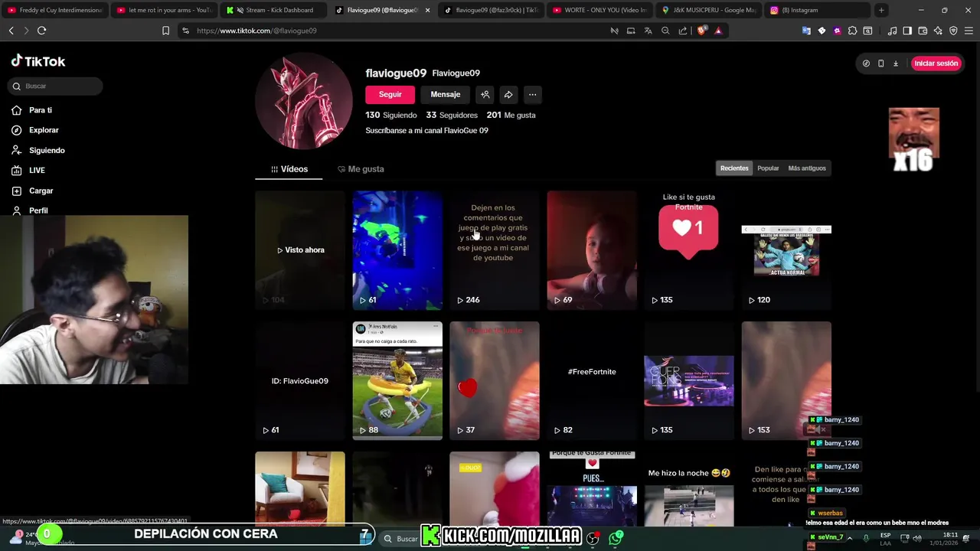Open the flaviogue09 profile avatar
The height and width of the screenshot is (551, 980).
coord(304,101)
